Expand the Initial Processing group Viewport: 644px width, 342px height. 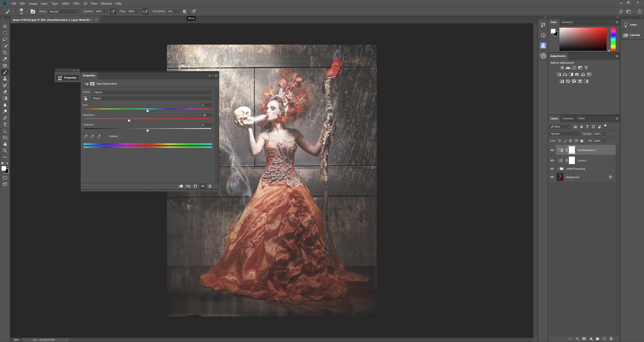(x=558, y=169)
